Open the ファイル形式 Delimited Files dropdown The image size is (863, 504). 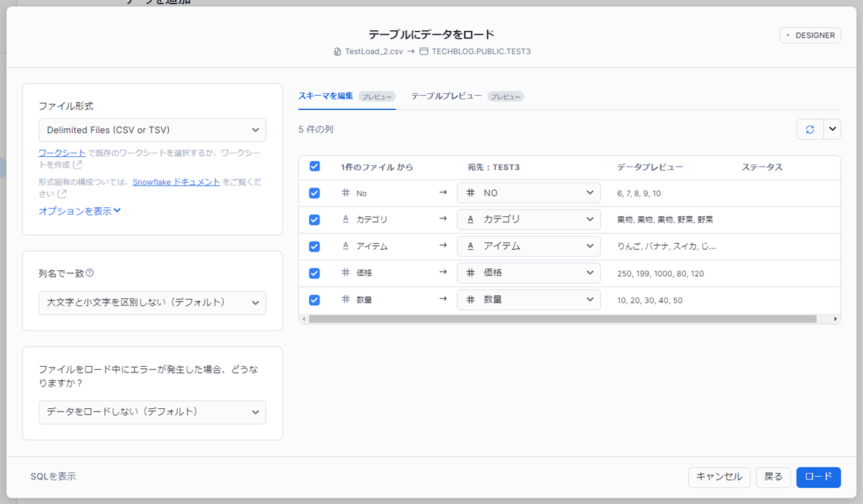(x=152, y=130)
